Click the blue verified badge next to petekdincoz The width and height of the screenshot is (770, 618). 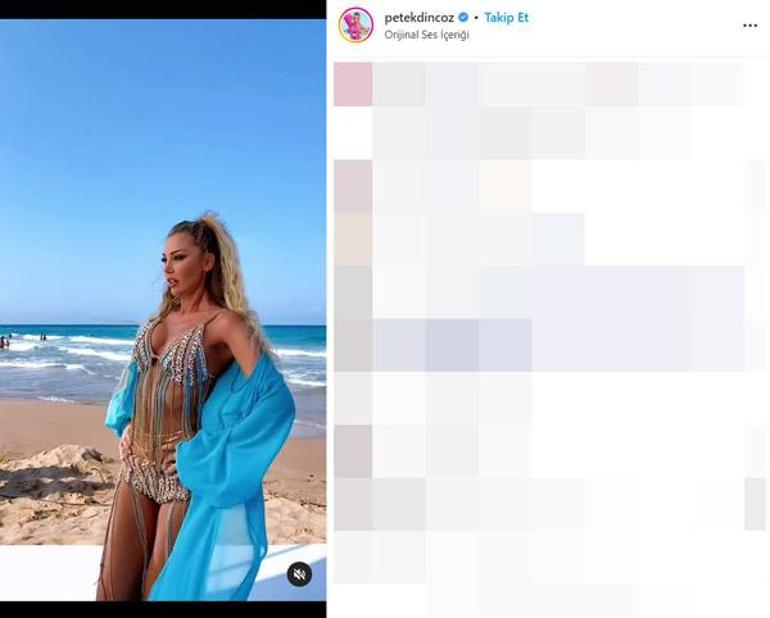[x=463, y=18]
